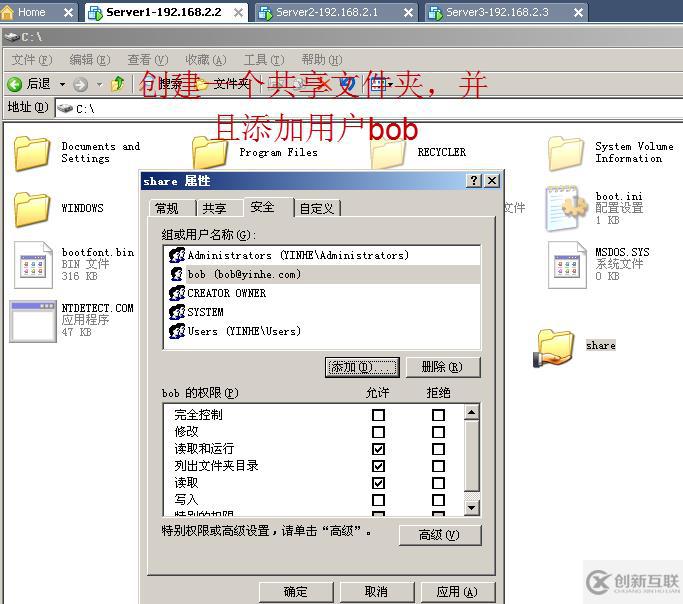Close the share properties dialog
This screenshot has height=604, width=683.
click(492, 180)
